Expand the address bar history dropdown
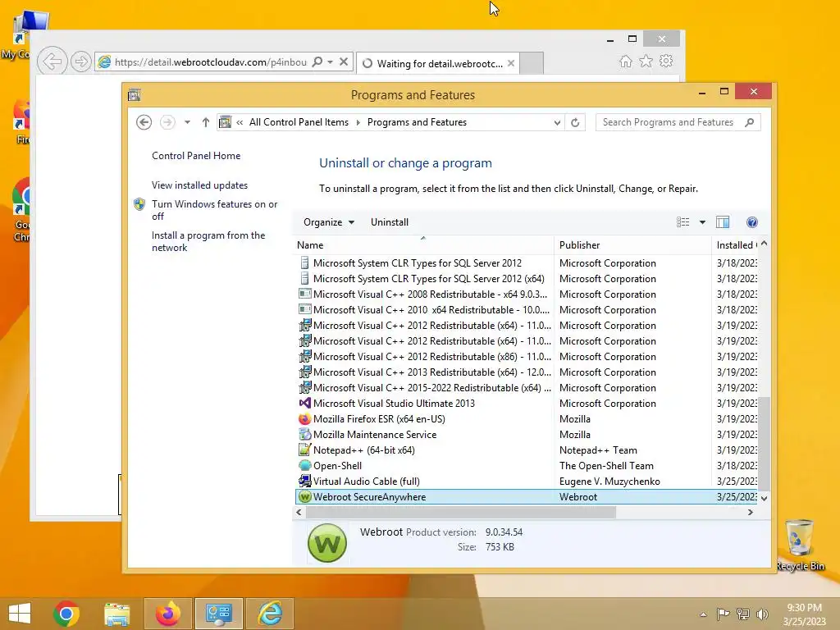The width and height of the screenshot is (840, 630). (557, 122)
